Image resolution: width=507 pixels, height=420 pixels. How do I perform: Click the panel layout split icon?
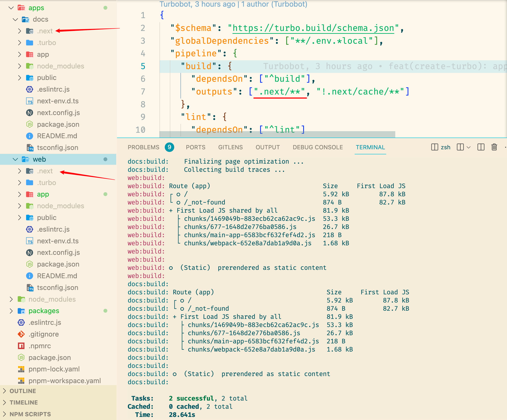click(x=481, y=147)
